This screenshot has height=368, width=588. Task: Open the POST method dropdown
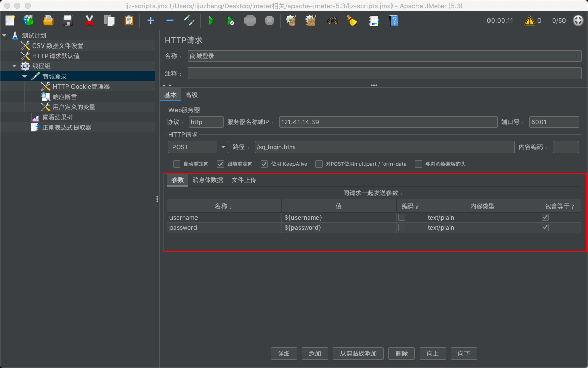pos(223,147)
